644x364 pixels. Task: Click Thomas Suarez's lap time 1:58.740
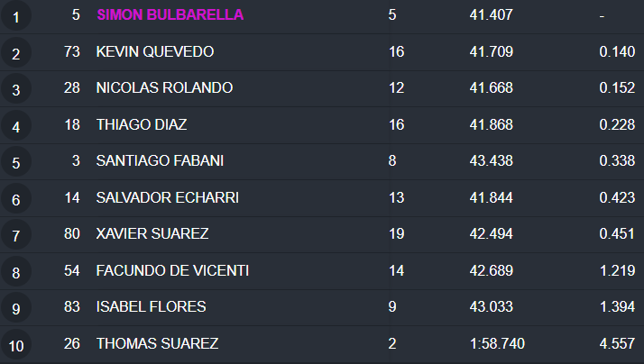(497, 343)
